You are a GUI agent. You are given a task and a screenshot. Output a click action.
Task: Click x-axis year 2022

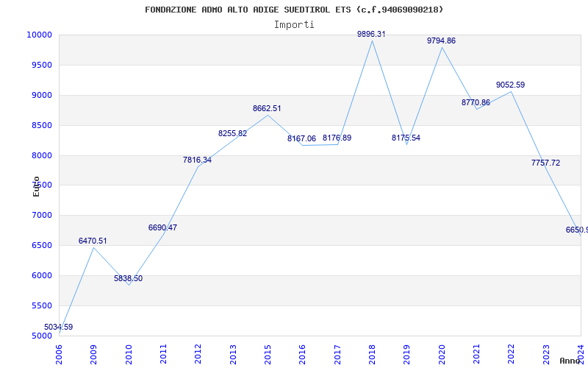(511, 355)
